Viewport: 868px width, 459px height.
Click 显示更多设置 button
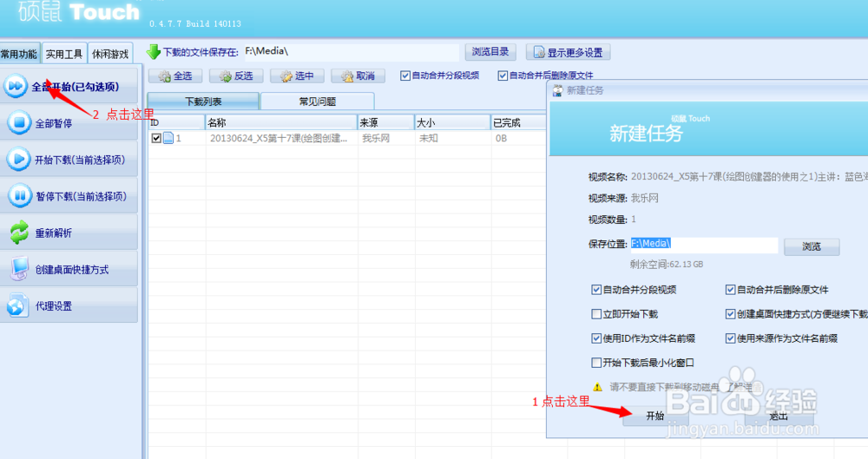click(x=568, y=52)
